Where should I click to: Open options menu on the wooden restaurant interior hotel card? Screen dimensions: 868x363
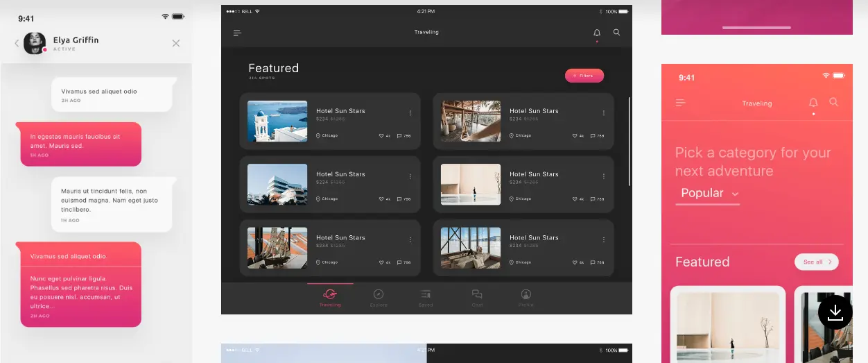pyautogui.click(x=603, y=113)
